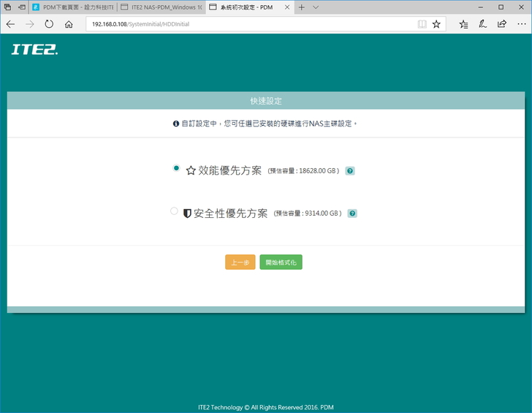Image resolution: width=532 pixels, height=413 pixels.
Task: Open the web notes pen icon
Action: (482, 24)
